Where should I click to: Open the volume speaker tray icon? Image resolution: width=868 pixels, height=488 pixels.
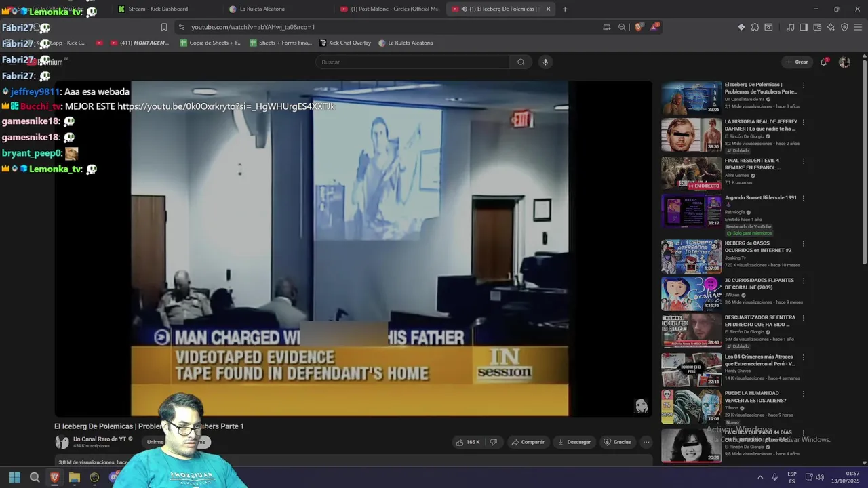click(820, 477)
